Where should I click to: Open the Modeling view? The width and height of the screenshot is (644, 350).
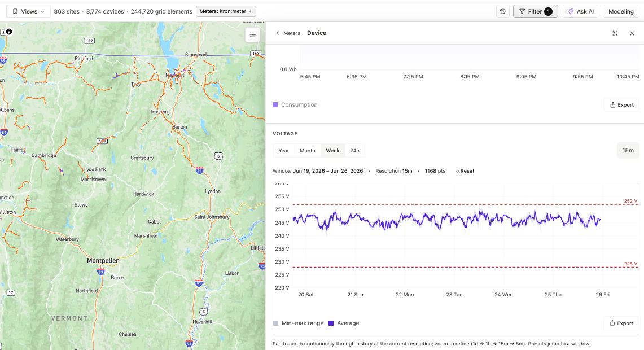point(621,11)
